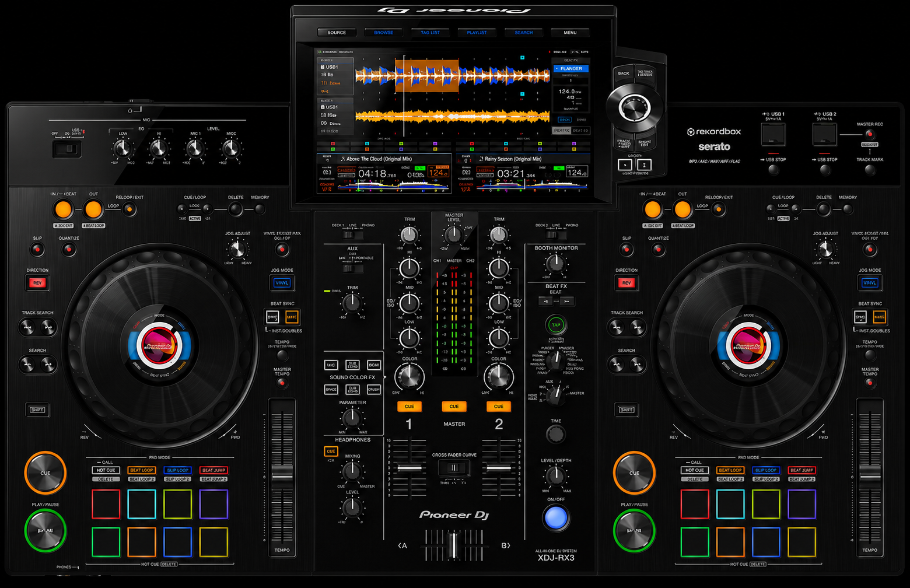Enable SLIP mode on left deck
Screen dimensions: 910x588
[x=37, y=250]
